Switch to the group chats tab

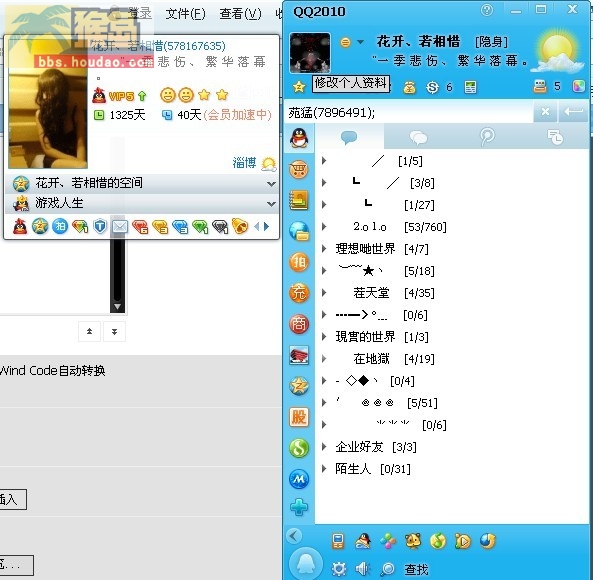[418, 138]
